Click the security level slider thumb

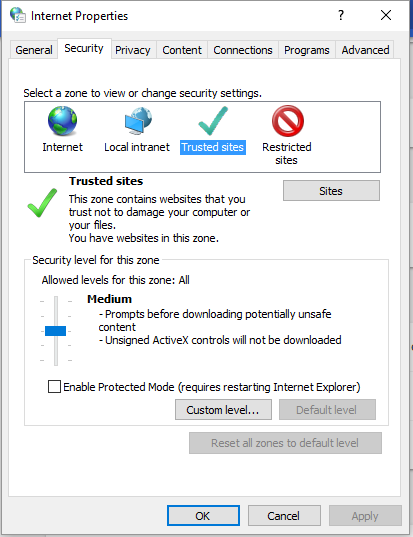55,331
